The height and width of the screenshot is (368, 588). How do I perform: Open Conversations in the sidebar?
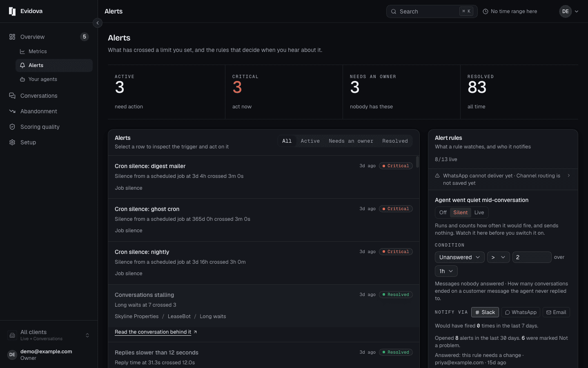[49, 96]
